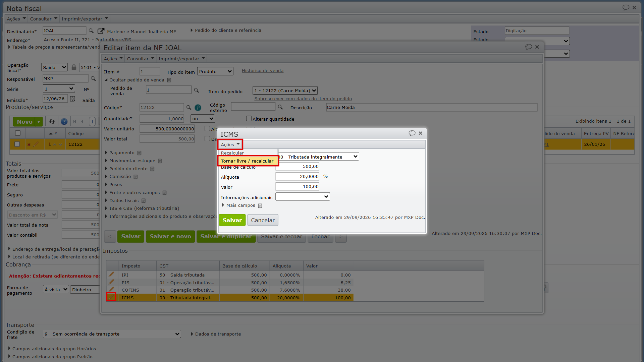Open Consultar menu in Editar item window
Image resolution: width=644 pixels, height=362 pixels.
[x=141, y=59]
